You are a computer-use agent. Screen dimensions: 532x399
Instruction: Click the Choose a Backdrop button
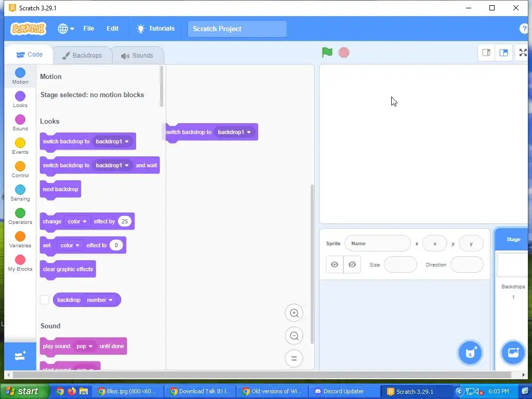513,353
